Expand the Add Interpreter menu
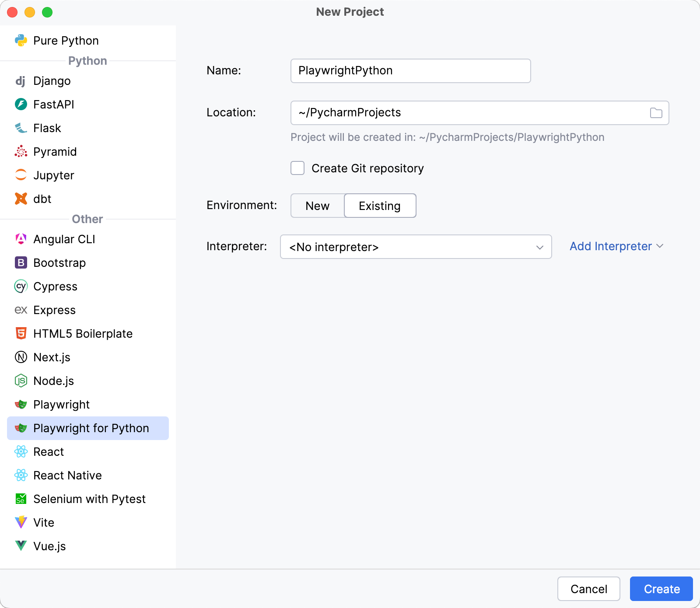The height and width of the screenshot is (608, 700). coord(611,246)
